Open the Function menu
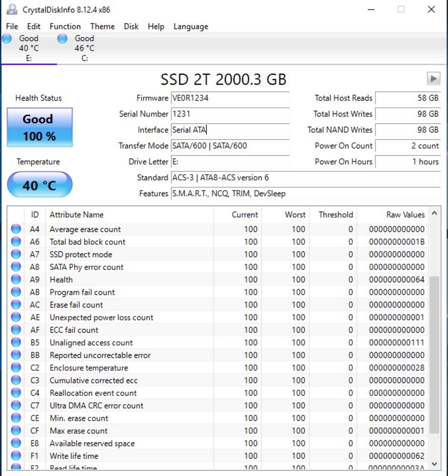Screen dimensions: 448x476 (65, 26)
